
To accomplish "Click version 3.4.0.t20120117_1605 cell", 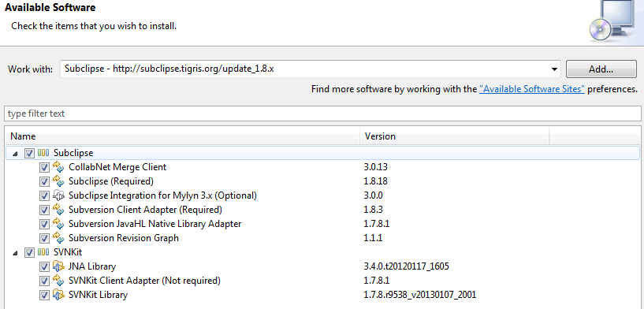I will [407, 266].
